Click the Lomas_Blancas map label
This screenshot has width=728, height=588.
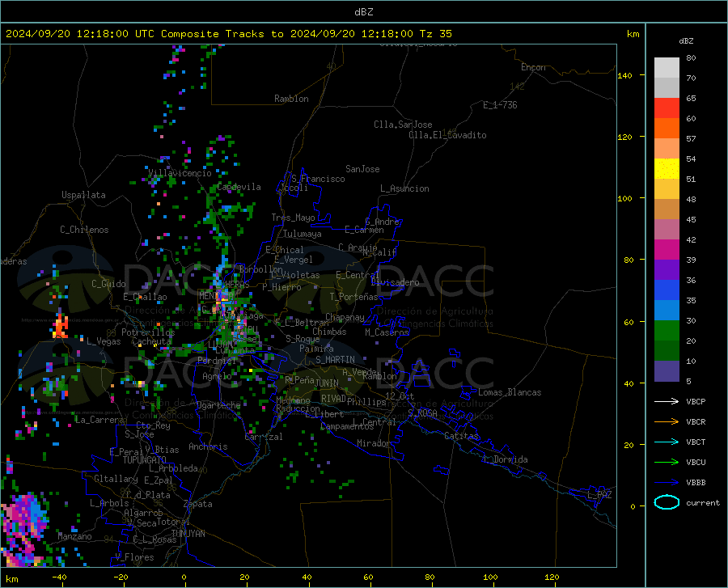(510, 392)
